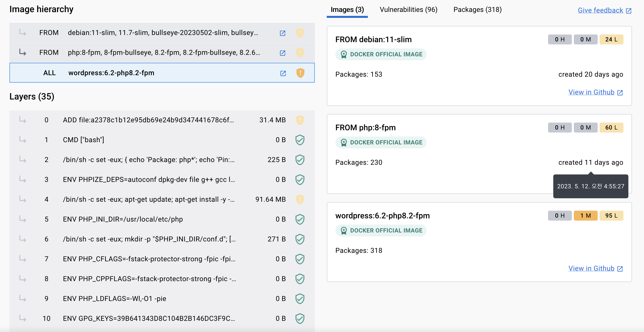644x332 pixels.
Task: Click the 60 L badge for php:8-fpm
Action: (x=611, y=128)
